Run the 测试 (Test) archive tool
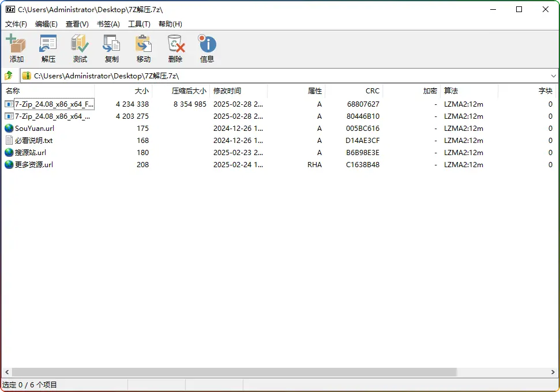This screenshot has height=392, width=560. click(x=80, y=48)
